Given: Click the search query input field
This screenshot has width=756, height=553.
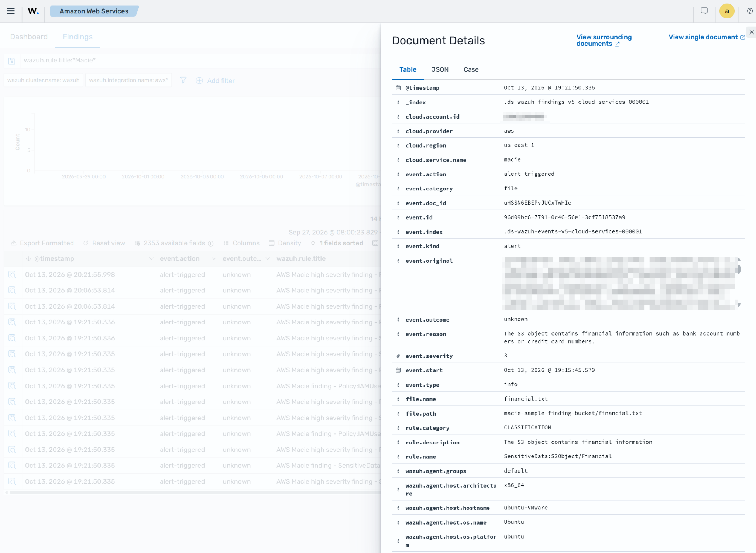Looking at the screenshot, I should click(x=199, y=61).
